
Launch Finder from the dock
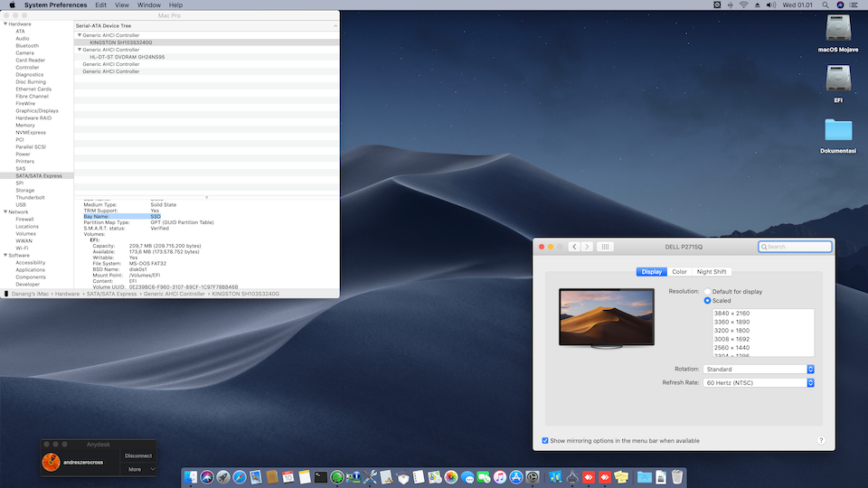tap(192, 476)
